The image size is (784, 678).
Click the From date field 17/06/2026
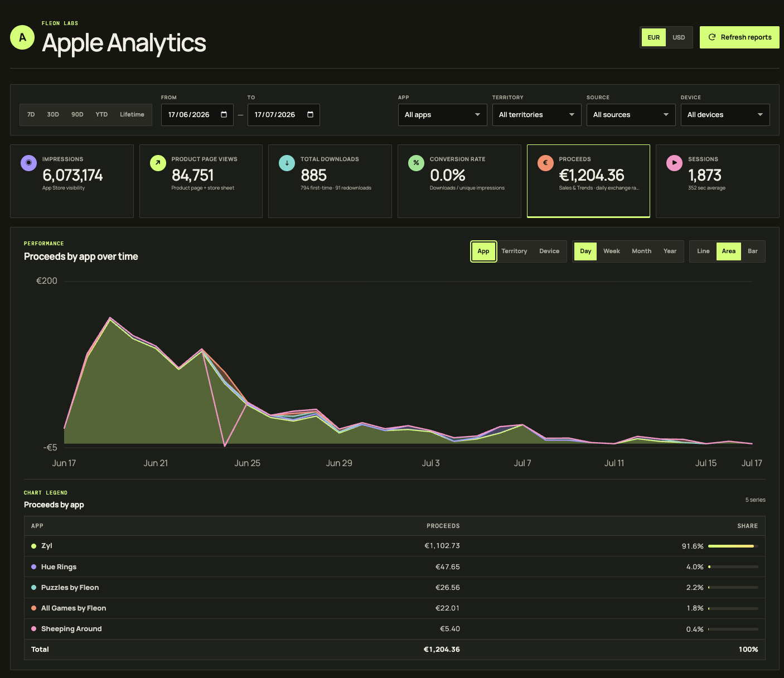point(197,115)
